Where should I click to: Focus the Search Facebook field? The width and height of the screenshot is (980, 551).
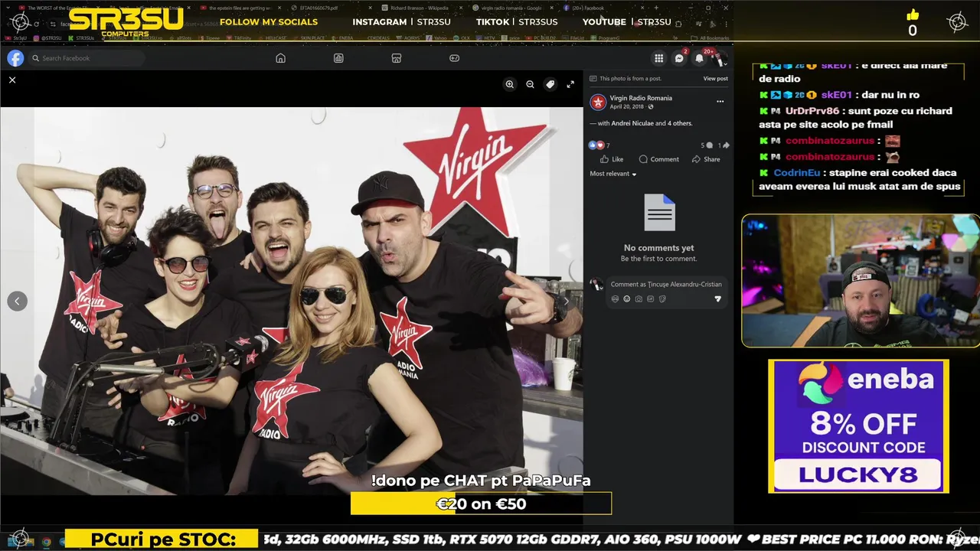tap(87, 58)
